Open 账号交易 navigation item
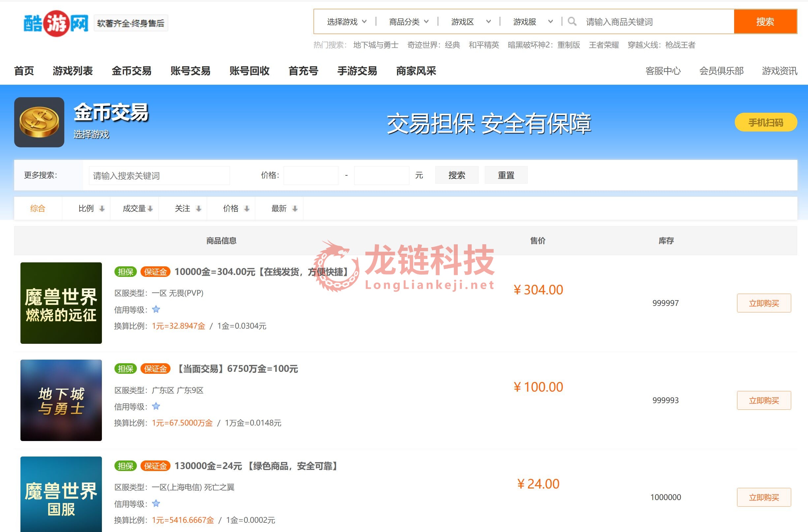Image resolution: width=808 pixels, height=532 pixels. click(x=191, y=71)
